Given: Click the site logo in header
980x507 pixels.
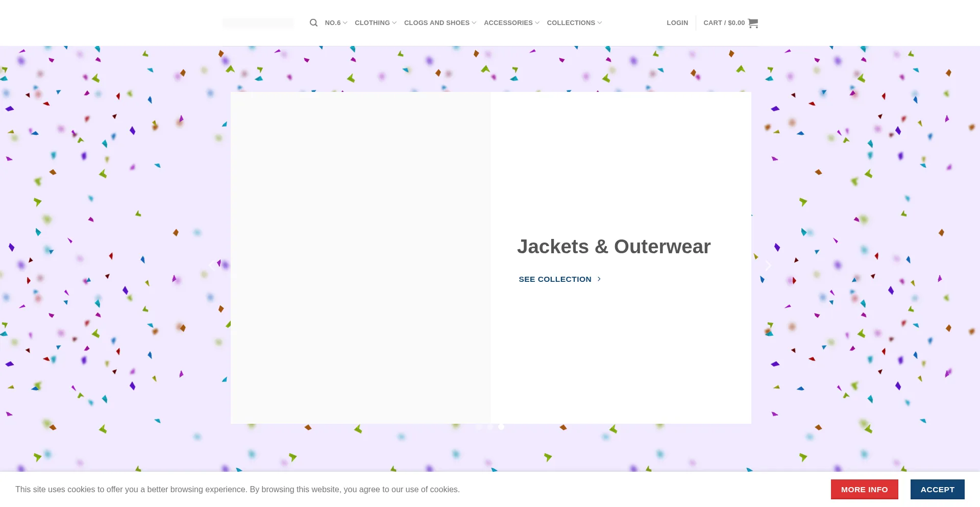Looking at the screenshot, I should pos(258,23).
